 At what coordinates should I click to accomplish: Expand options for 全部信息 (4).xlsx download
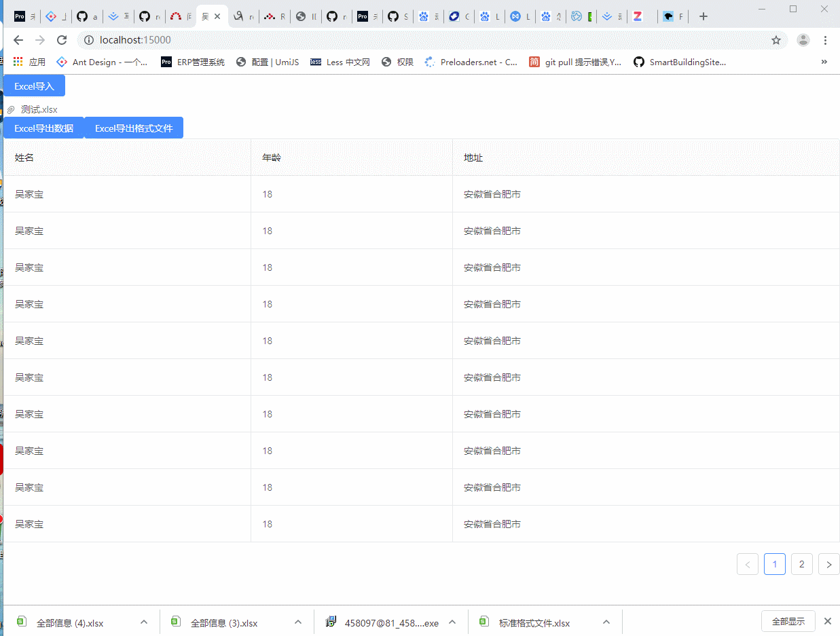tap(143, 622)
